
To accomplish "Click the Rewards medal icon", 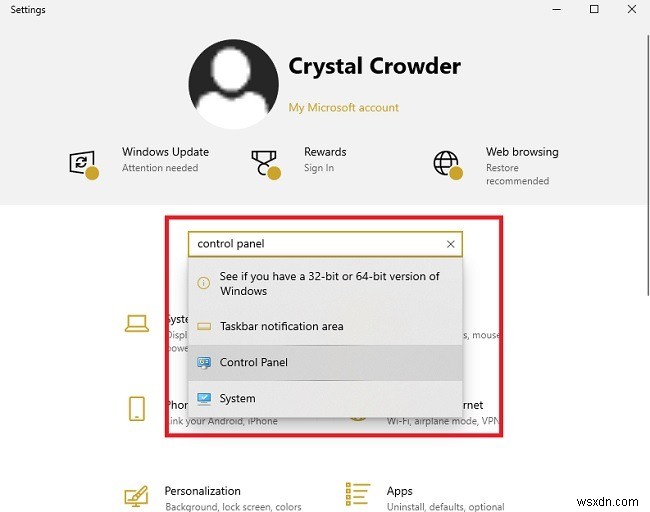I will 266,165.
